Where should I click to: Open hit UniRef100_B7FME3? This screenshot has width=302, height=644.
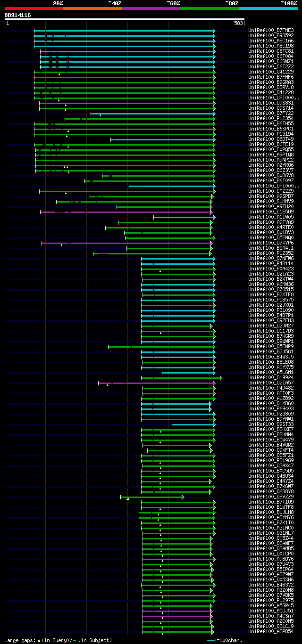click(x=271, y=31)
